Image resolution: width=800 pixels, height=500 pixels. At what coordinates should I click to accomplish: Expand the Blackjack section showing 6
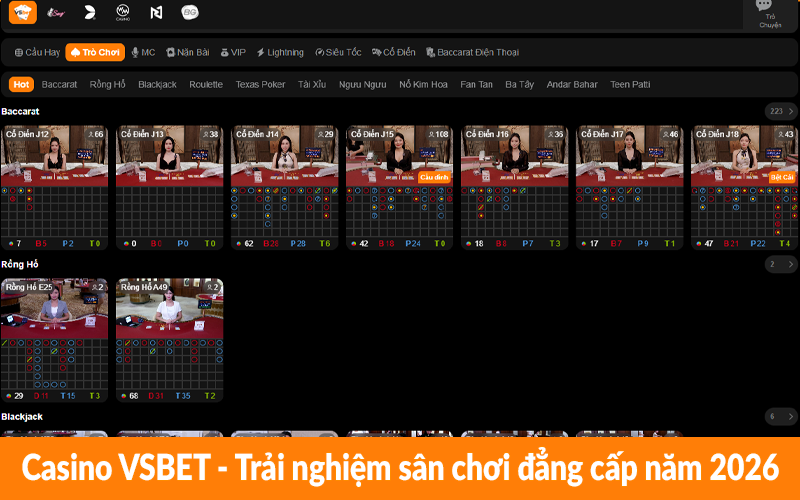pos(782,416)
